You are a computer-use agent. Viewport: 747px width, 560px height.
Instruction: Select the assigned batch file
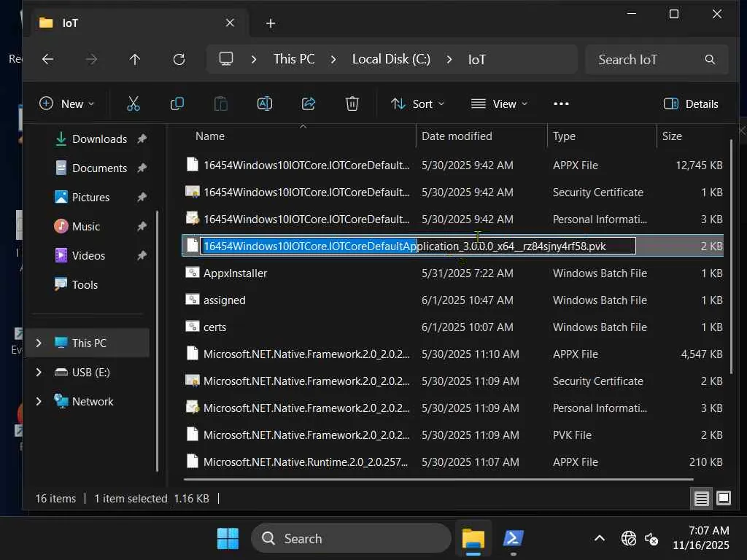[452, 300]
